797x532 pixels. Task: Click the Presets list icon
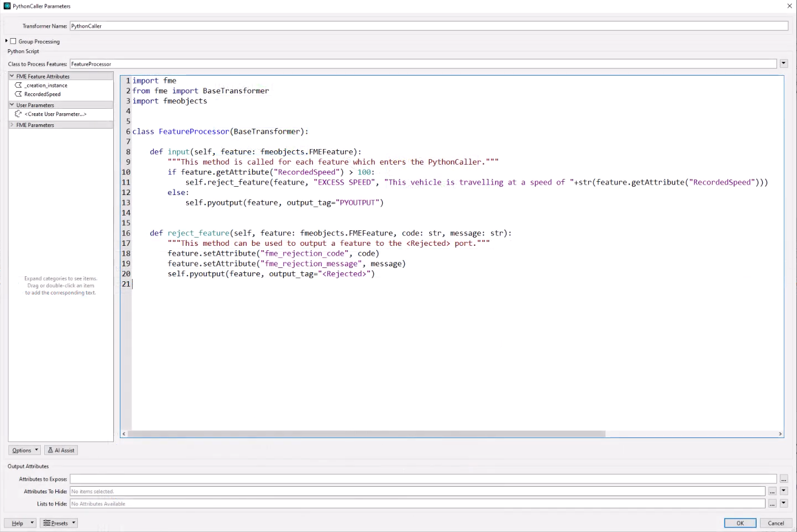47,523
